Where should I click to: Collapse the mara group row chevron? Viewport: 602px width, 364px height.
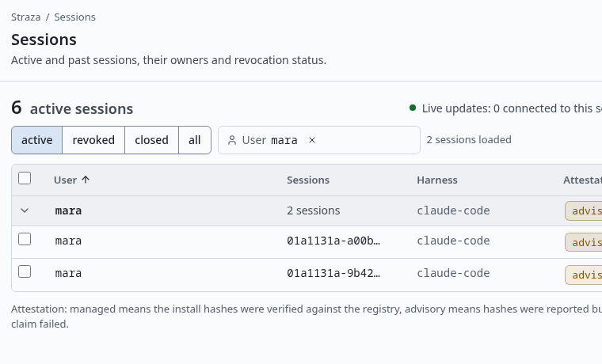[x=25, y=210]
